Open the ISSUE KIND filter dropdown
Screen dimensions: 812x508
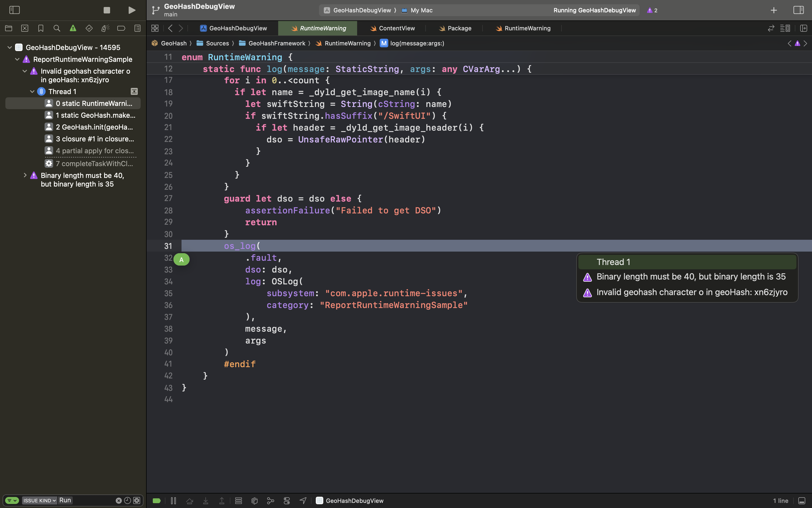(x=39, y=500)
